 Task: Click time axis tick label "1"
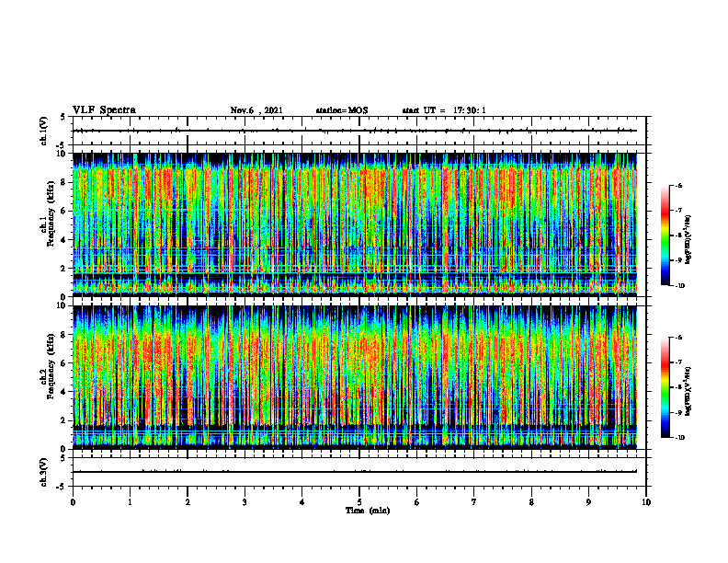tap(130, 502)
